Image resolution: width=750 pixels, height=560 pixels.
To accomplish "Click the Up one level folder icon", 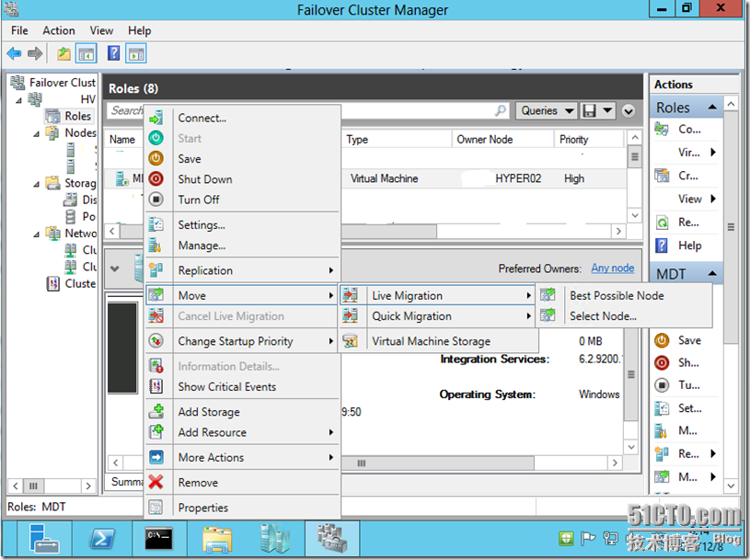I will pyautogui.click(x=64, y=53).
